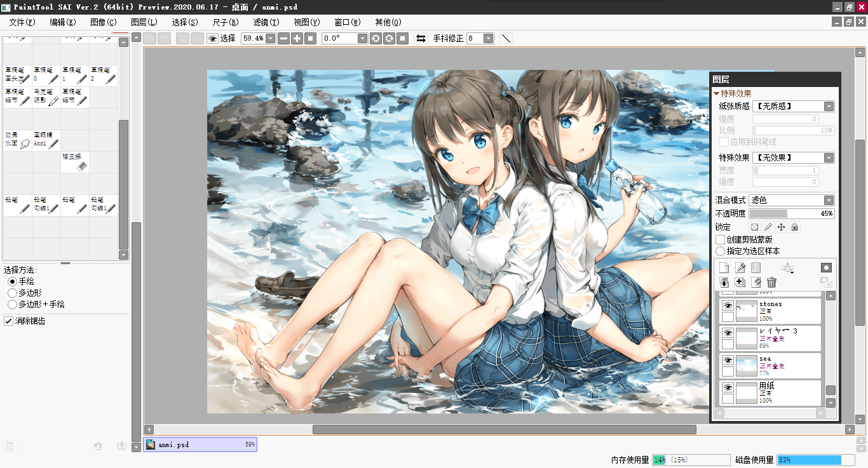Open the stabilizer (手抖修正) dropdown showing 8
Viewport: 868px width, 468px height.
(488, 38)
